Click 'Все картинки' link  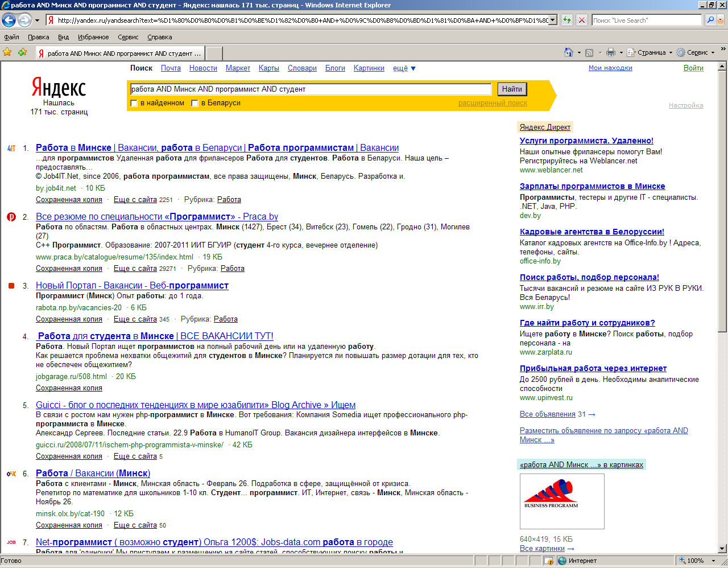[x=542, y=549]
